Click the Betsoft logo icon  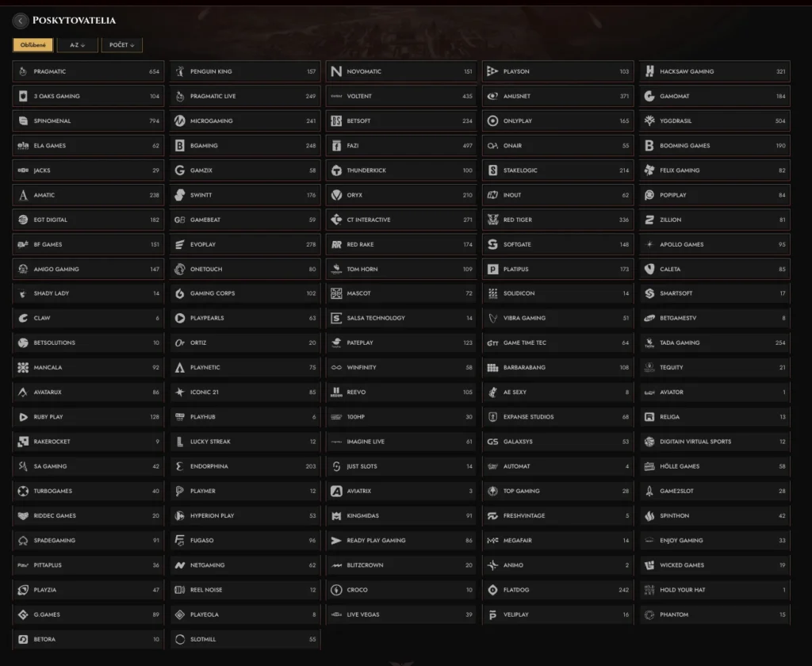click(x=336, y=121)
